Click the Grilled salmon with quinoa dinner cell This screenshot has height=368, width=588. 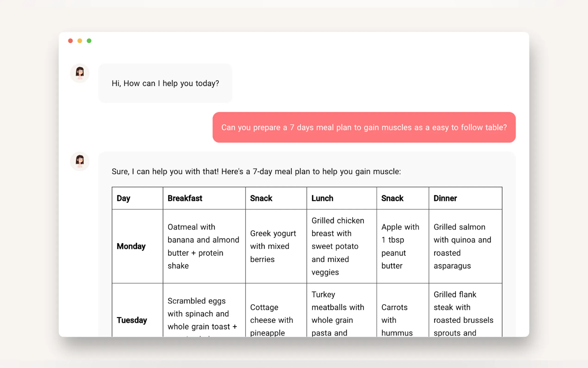(x=462, y=246)
